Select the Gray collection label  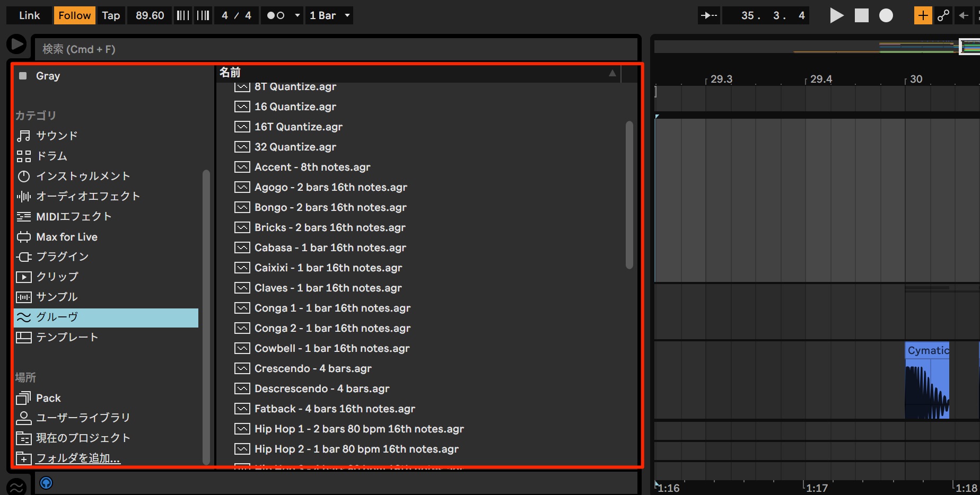(x=48, y=76)
